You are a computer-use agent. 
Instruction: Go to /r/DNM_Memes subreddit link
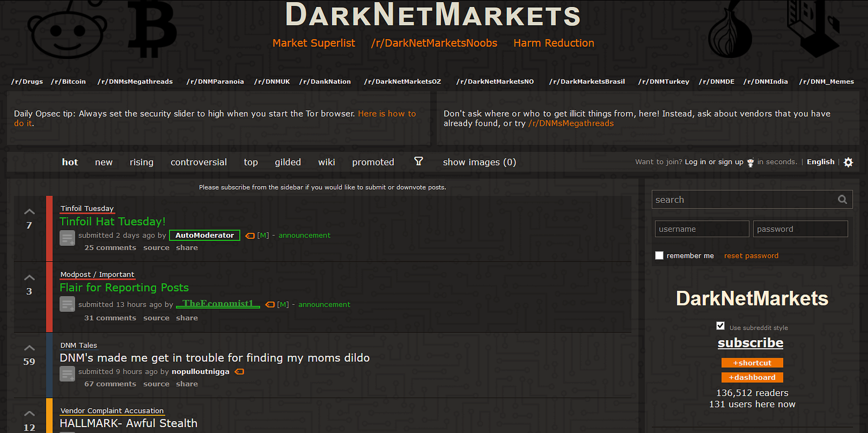pyautogui.click(x=826, y=81)
